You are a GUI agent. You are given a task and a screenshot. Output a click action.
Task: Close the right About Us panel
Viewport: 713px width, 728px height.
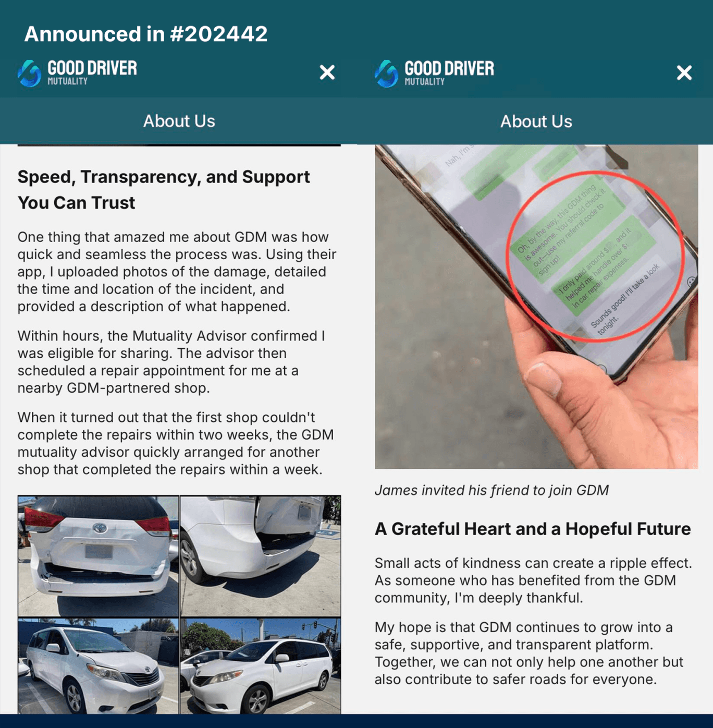coord(684,72)
